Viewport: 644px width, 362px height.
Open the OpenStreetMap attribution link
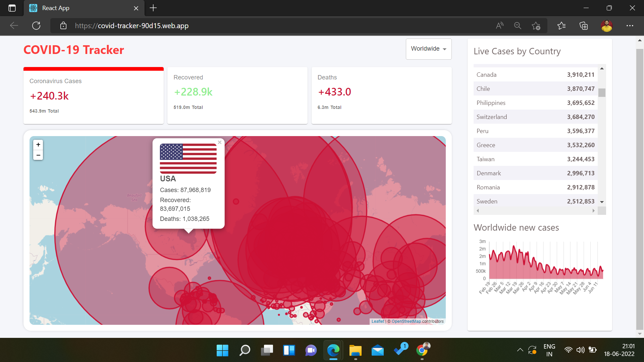pos(406,321)
